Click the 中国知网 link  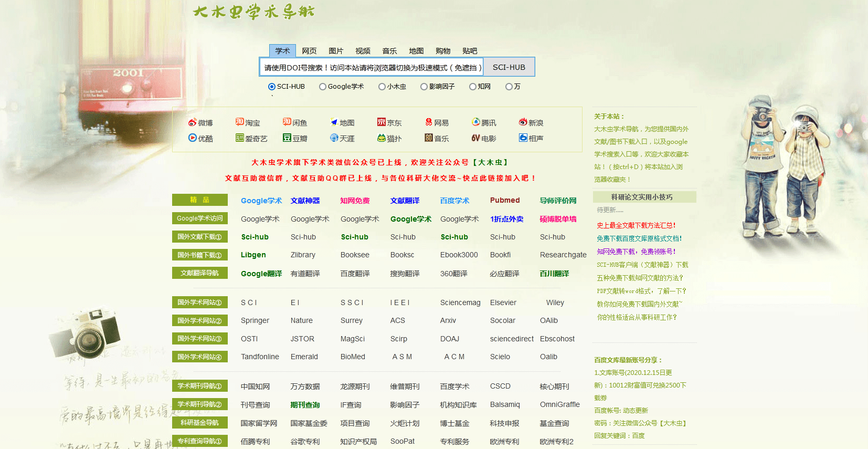coord(256,387)
